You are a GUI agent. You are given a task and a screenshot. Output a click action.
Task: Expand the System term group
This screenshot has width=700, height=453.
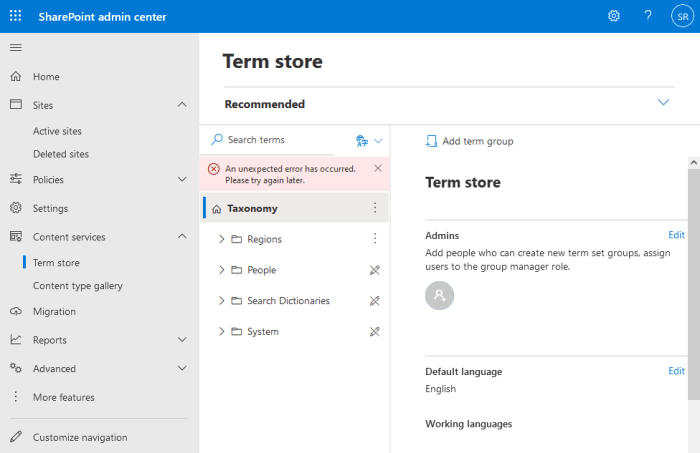pyautogui.click(x=221, y=332)
